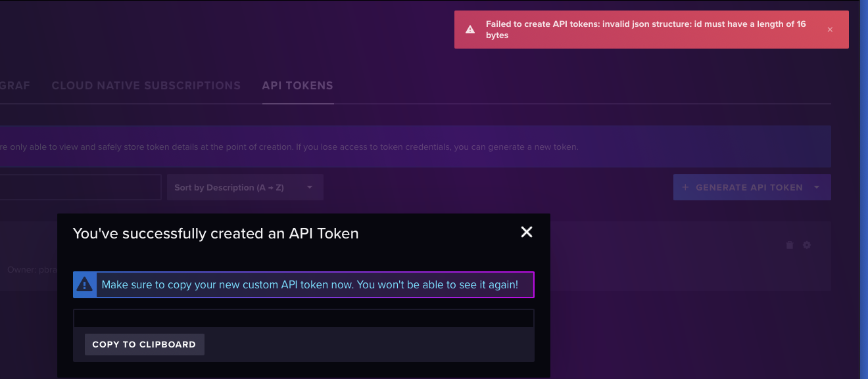
Task: Click the search tokens input box
Action: (x=79, y=187)
